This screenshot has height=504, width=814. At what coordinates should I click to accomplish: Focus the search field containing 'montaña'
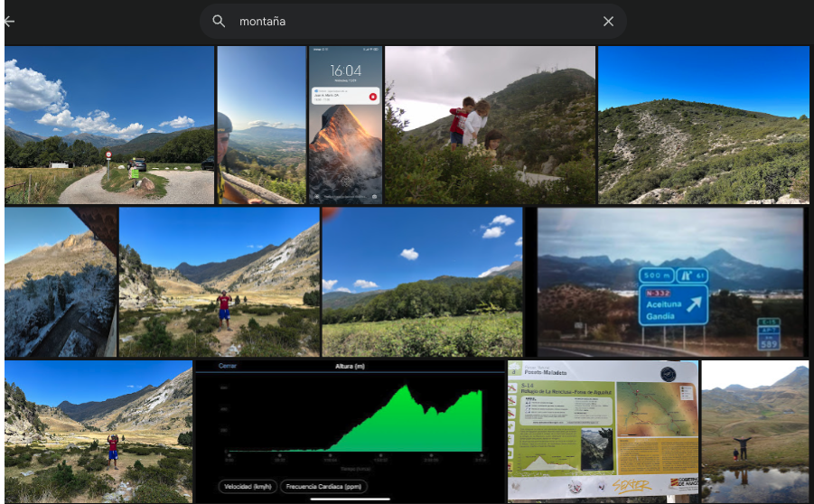pos(407,21)
